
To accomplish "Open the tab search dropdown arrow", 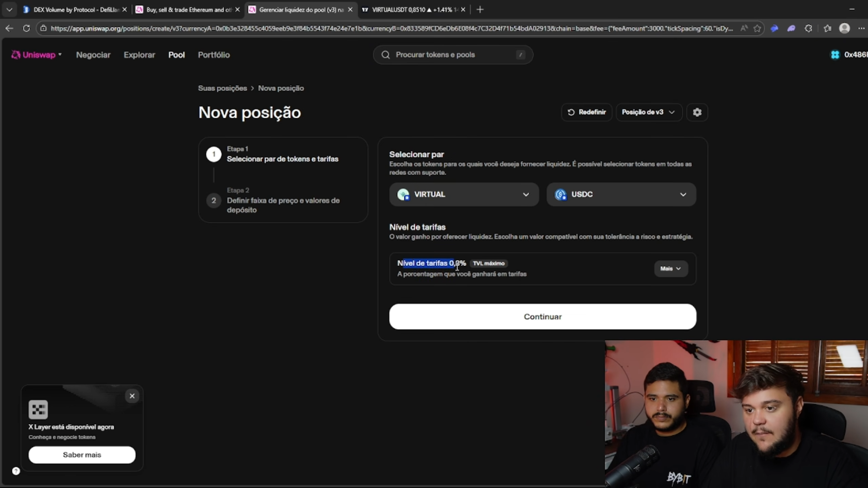I will pos(9,9).
